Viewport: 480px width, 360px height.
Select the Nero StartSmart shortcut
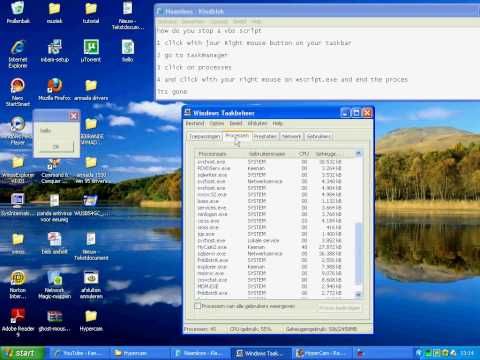click(17, 92)
